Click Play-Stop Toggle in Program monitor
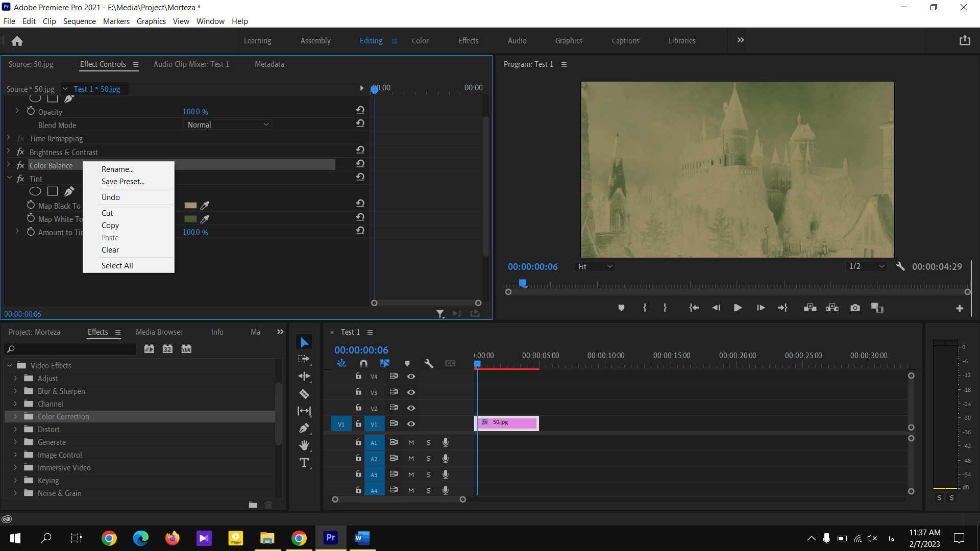This screenshot has height=551, width=980. 738,308
